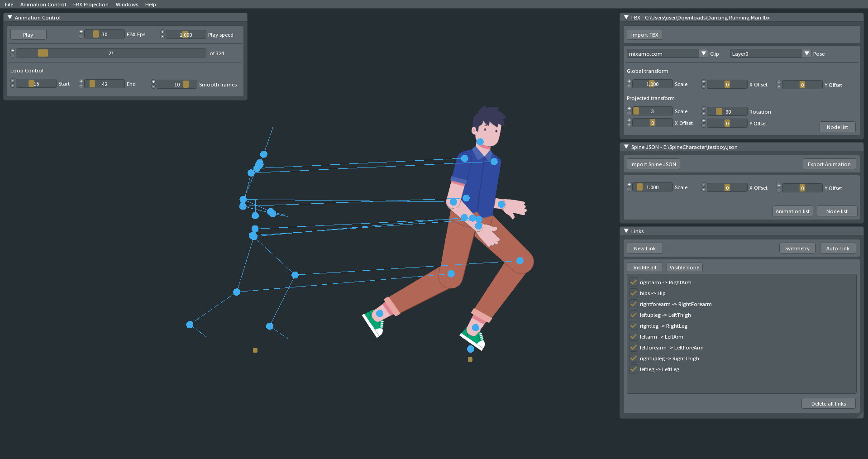Screen dimensions: 868x459
Task: Collapse the FBX panel header triangle
Action: click(x=626, y=17)
